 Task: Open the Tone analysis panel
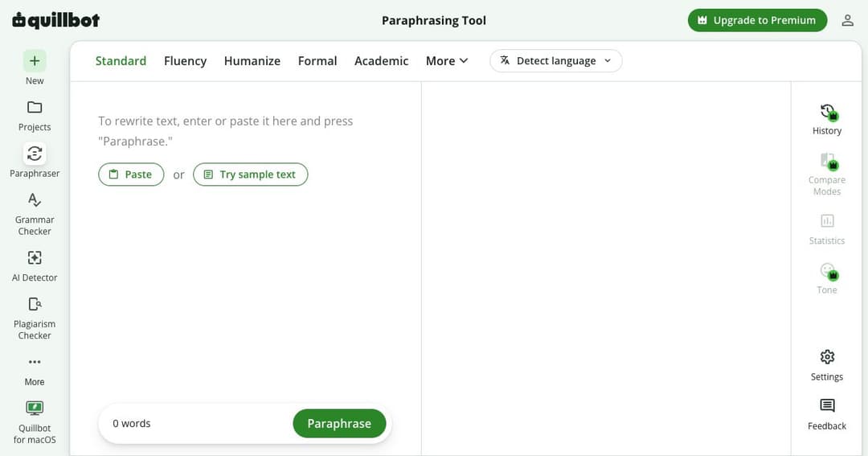827,278
